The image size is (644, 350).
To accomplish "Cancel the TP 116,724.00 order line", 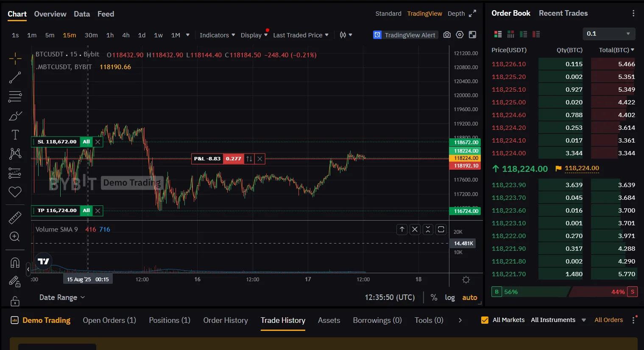I will [98, 210].
